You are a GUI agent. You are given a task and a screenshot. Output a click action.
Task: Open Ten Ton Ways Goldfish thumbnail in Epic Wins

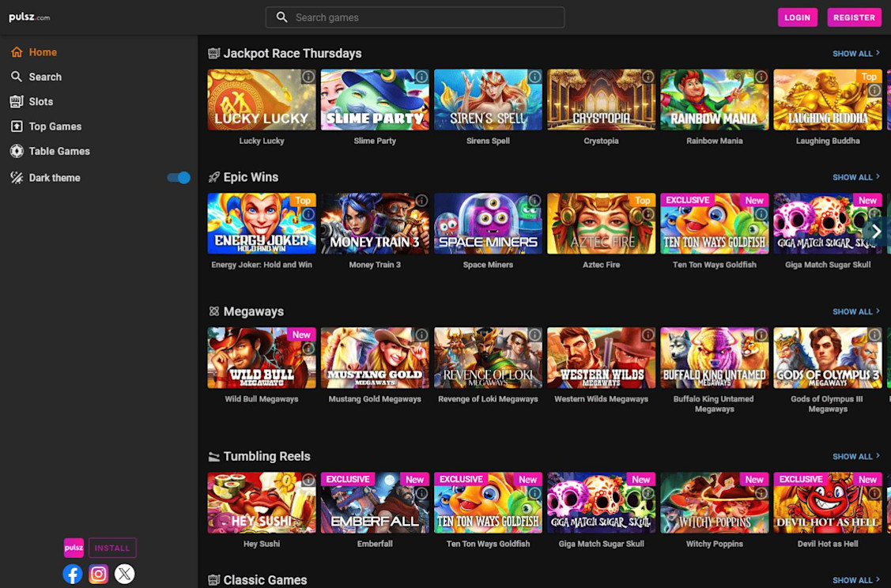coord(714,224)
